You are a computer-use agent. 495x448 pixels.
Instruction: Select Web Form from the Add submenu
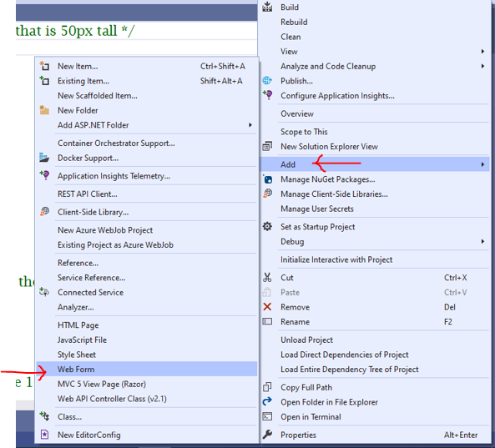click(146, 369)
